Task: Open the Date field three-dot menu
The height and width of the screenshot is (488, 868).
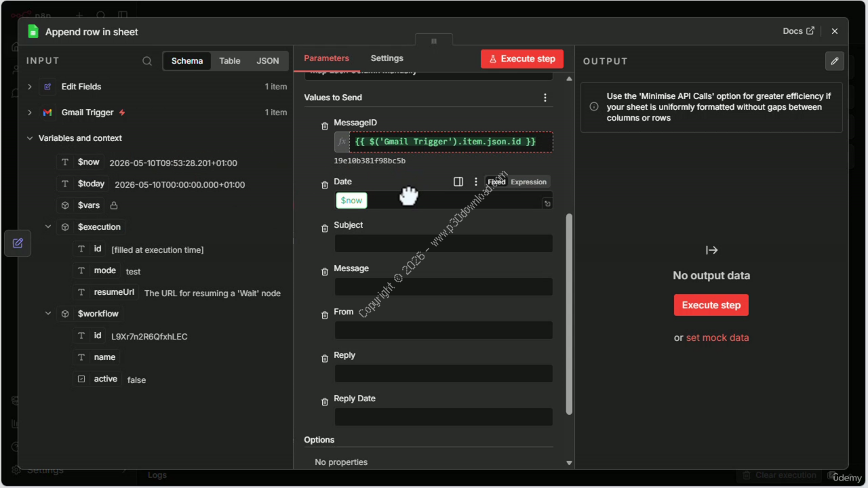Action: [x=476, y=182]
